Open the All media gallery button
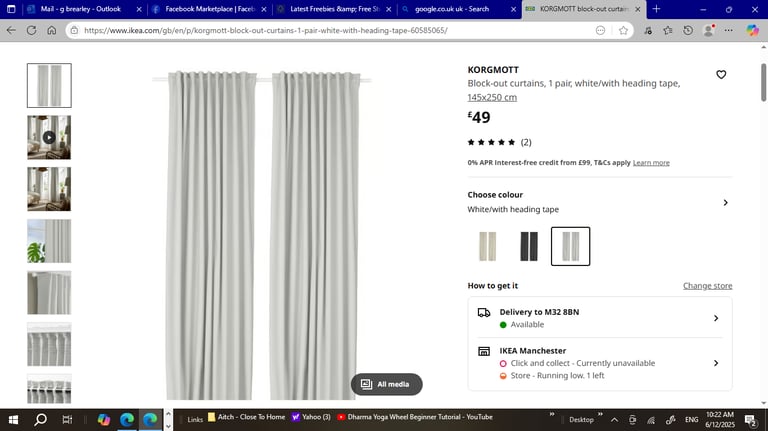The width and height of the screenshot is (768, 431). coord(386,384)
